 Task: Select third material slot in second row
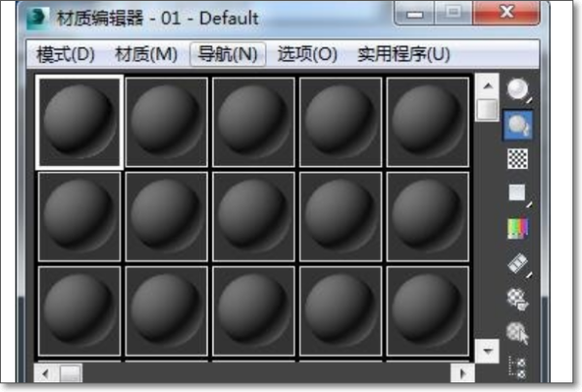253,216
